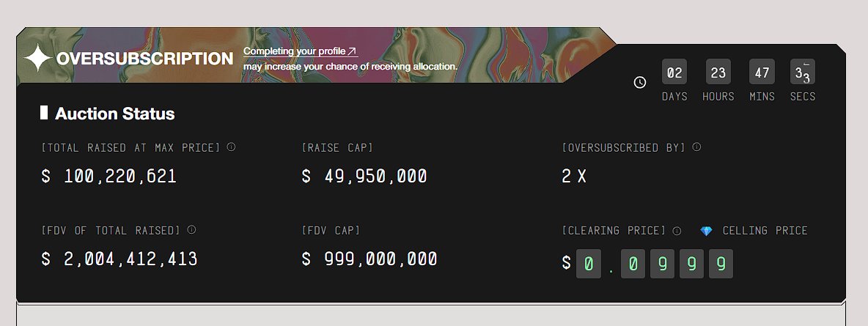The image size is (868, 326).
Task: Open the Completing your profile link
Action: click(x=300, y=51)
